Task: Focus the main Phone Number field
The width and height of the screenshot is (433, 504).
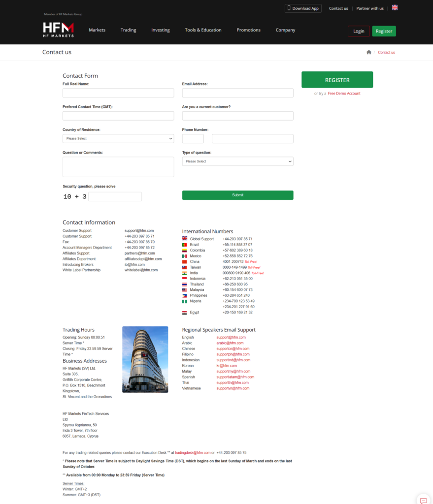Action: [x=253, y=138]
